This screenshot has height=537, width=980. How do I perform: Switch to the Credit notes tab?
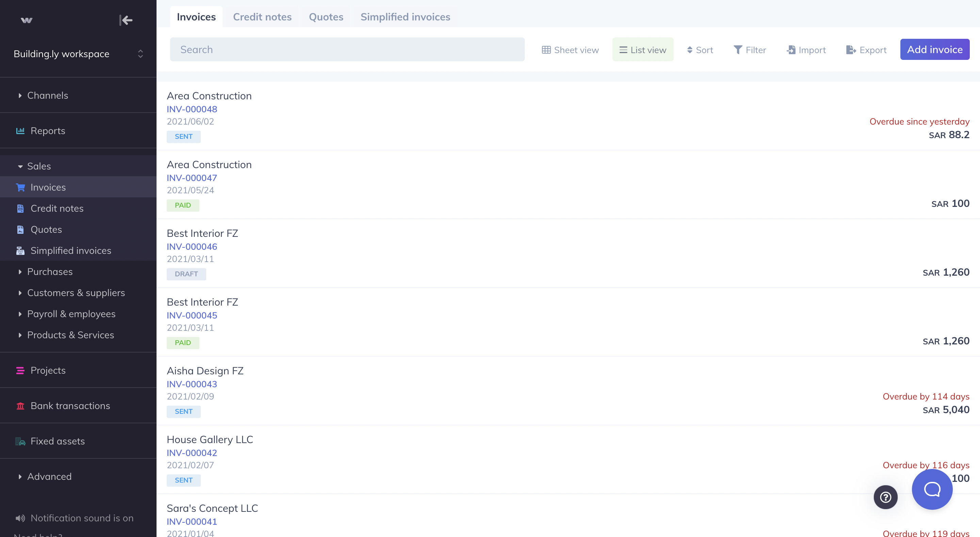[x=262, y=17]
